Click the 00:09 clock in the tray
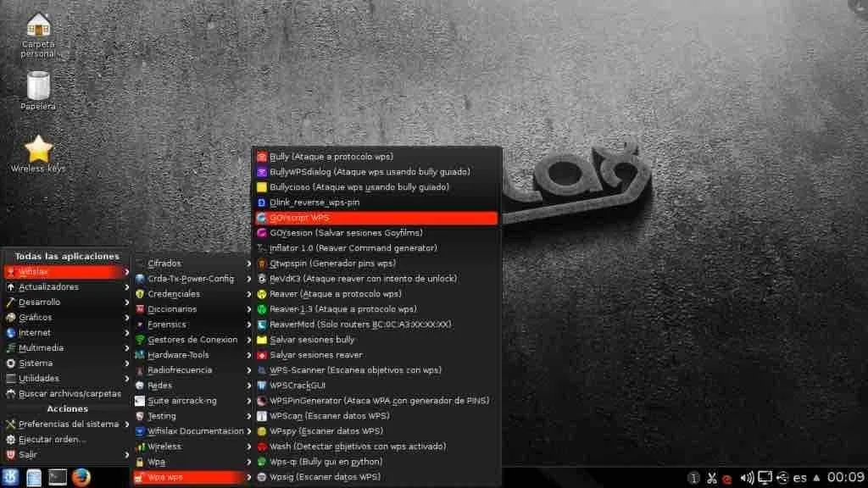 [x=845, y=477]
